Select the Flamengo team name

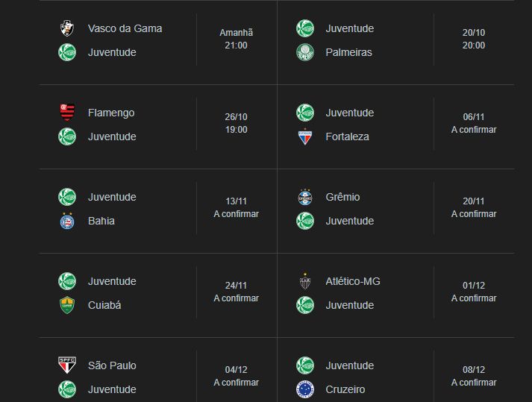(111, 113)
